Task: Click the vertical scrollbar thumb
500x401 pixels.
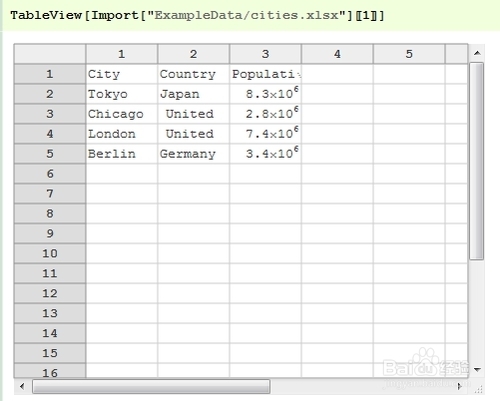Action: (x=477, y=161)
